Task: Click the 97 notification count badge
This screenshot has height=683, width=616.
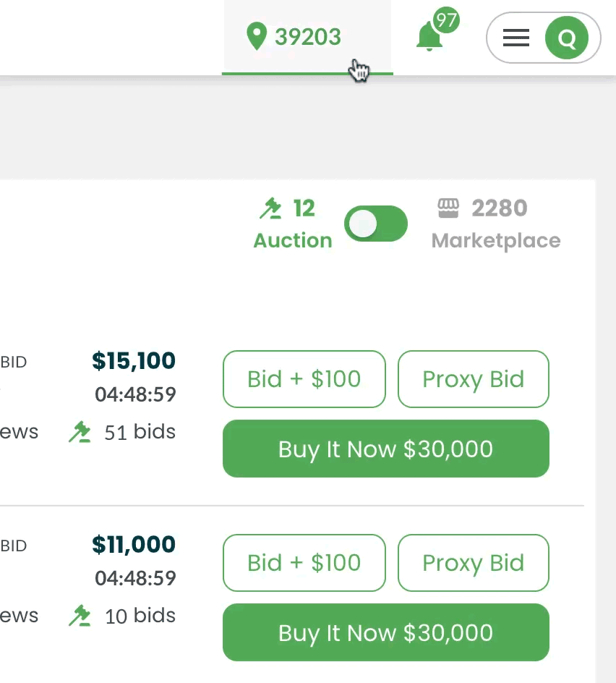Action: (446, 20)
